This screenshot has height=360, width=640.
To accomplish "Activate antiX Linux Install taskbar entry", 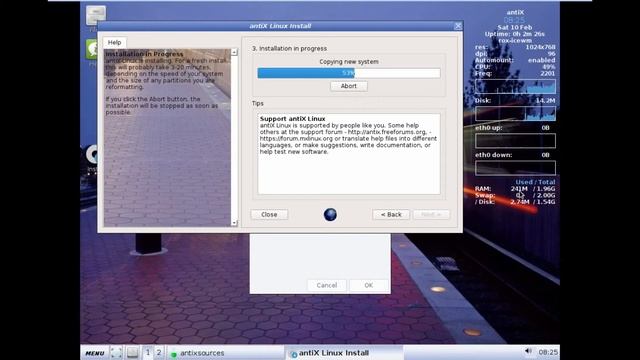I will pos(344,353).
